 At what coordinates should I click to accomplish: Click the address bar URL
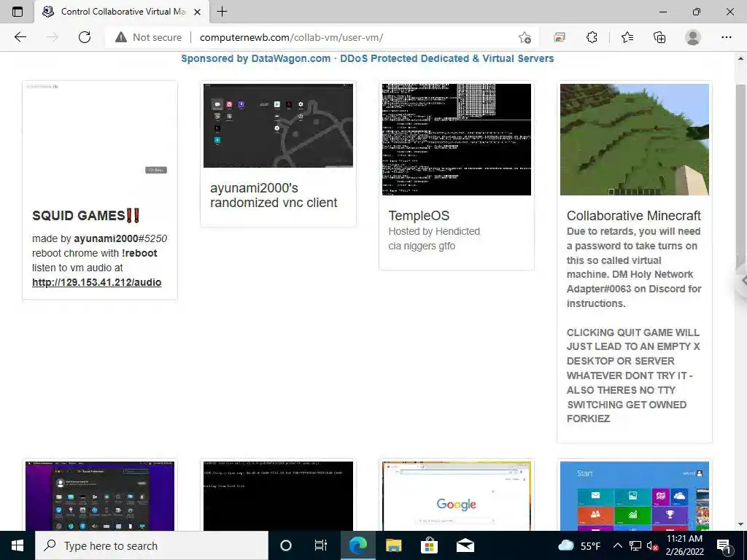[x=291, y=37]
